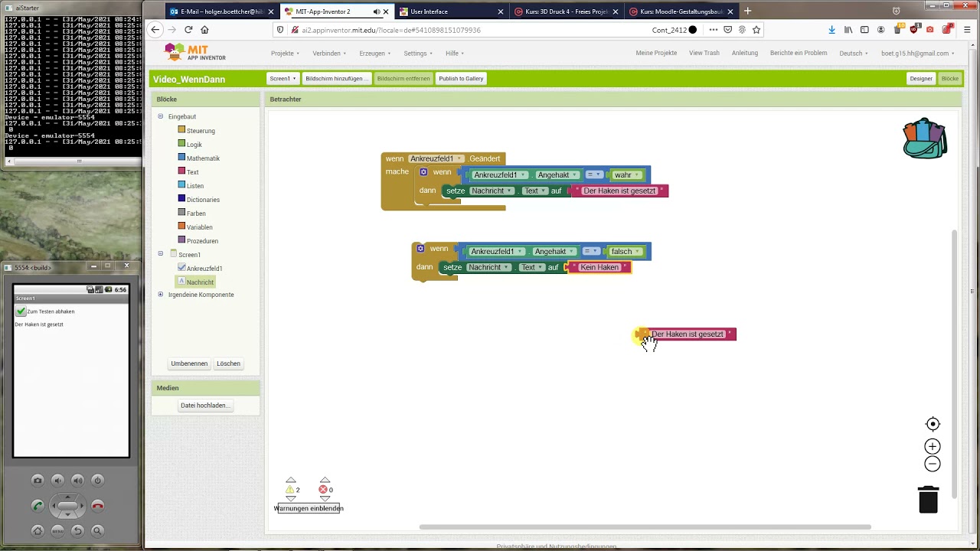Open the account email dropdown
Screen dimensions: 980x551
(x=918, y=54)
